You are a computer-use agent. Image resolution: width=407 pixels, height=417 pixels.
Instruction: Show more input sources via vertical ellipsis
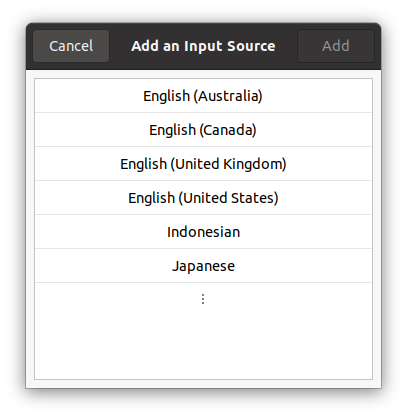[x=203, y=299]
